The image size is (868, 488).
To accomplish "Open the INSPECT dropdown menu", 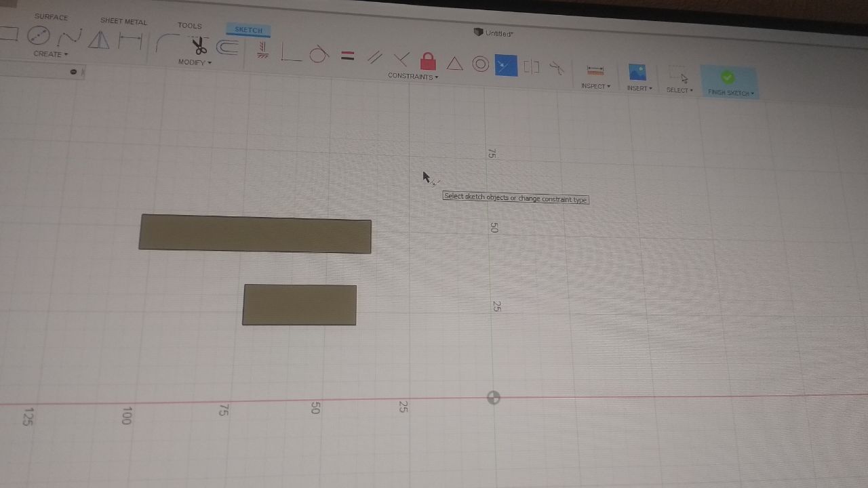I will pos(596,86).
